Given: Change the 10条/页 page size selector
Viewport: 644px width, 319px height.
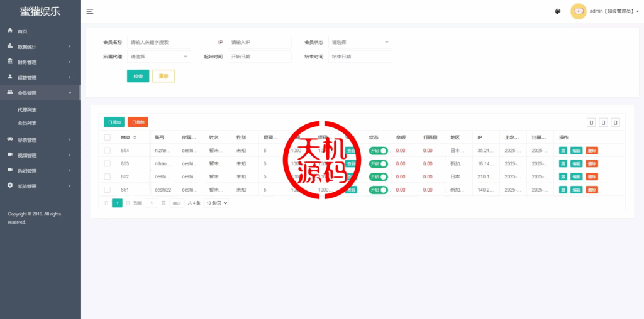Looking at the screenshot, I should pyautogui.click(x=216, y=203).
